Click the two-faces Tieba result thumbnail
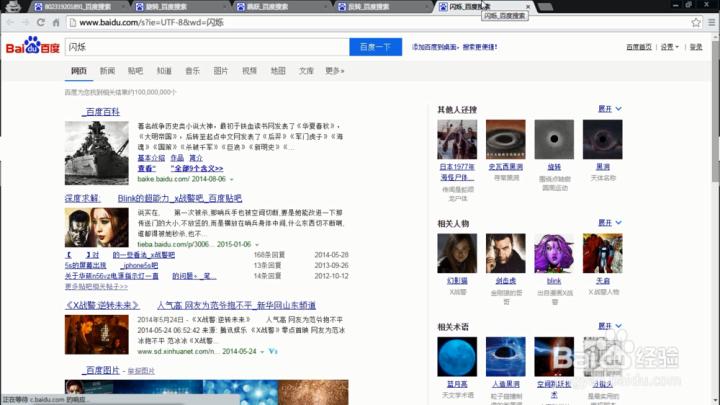The image size is (720, 405). click(97, 227)
